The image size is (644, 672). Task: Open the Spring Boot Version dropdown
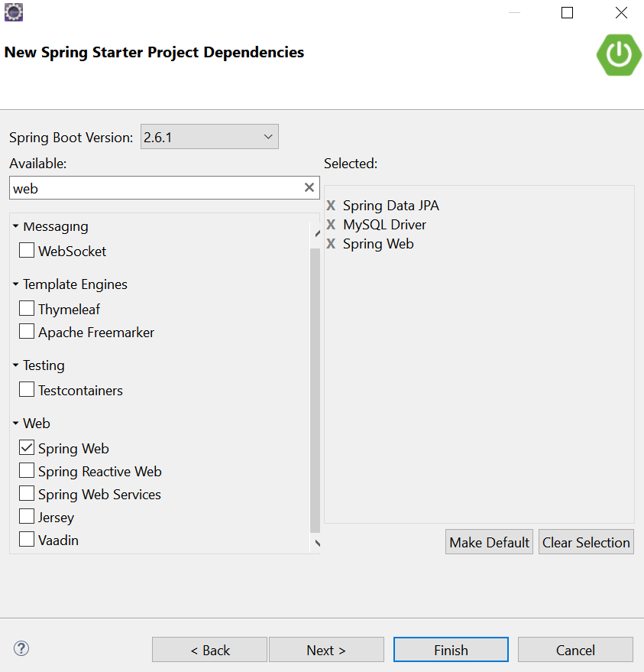point(209,137)
